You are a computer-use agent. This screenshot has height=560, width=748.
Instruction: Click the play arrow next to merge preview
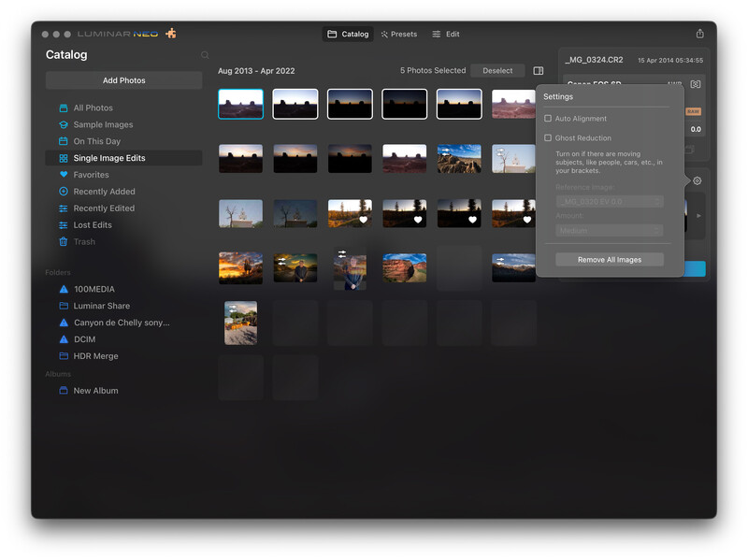tap(698, 216)
